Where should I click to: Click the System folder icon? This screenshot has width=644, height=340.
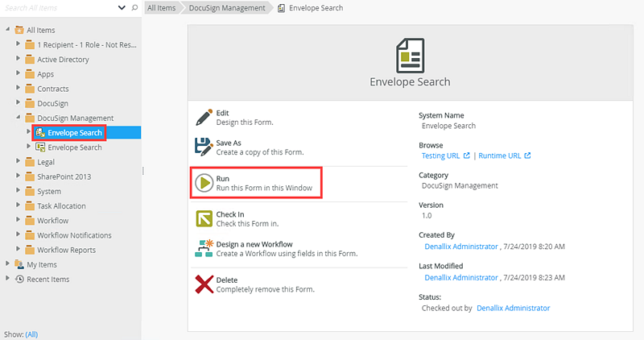coord(30,192)
